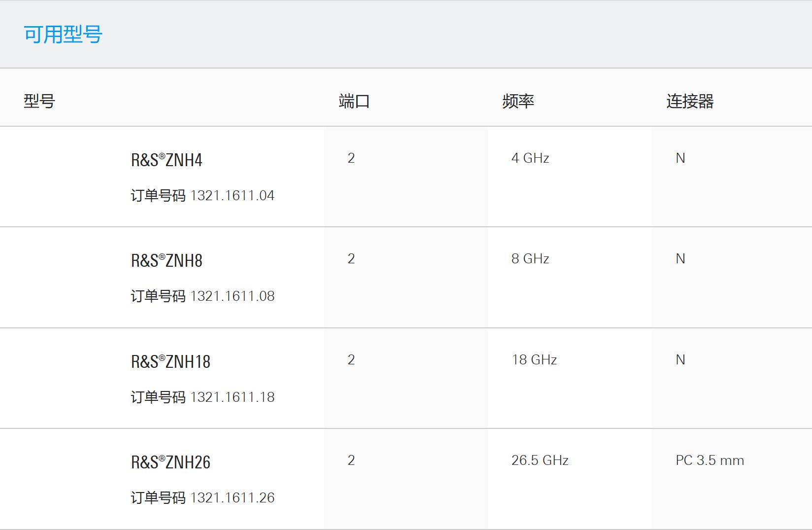Click the 频率 column header
812x530 pixels.
(x=518, y=101)
